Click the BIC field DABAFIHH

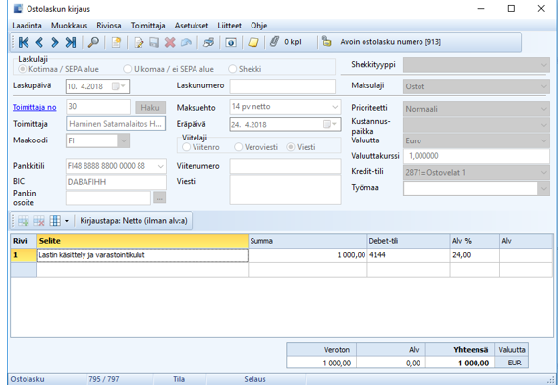point(116,182)
